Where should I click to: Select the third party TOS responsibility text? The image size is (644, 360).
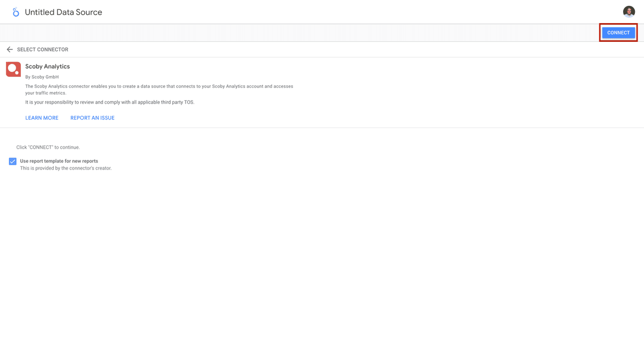coord(109,102)
